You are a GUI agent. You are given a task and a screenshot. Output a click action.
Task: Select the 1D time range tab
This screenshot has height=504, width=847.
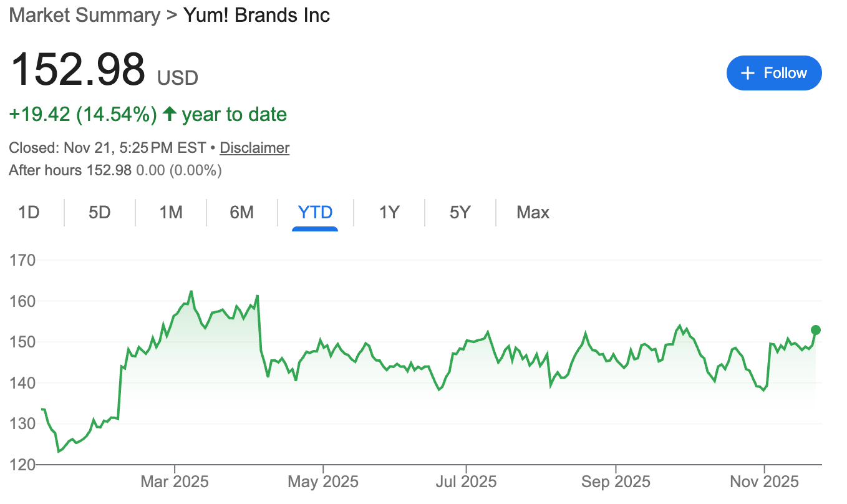pyautogui.click(x=29, y=213)
